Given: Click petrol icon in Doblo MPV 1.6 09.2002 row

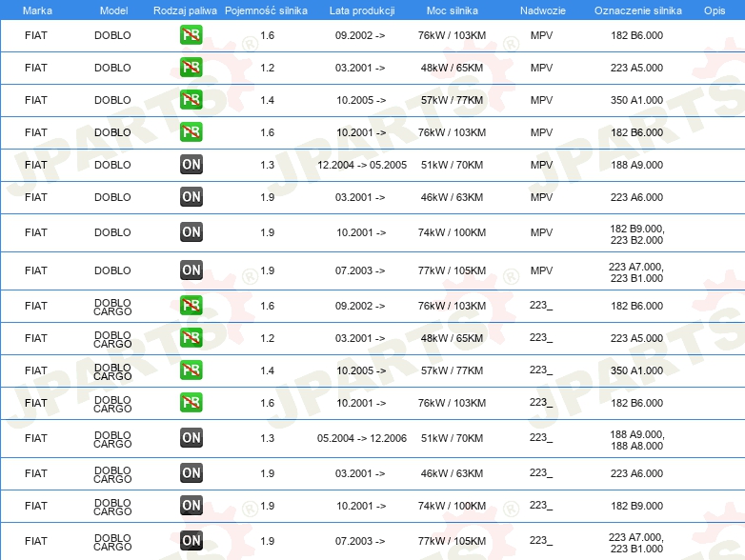Looking at the screenshot, I should (191, 35).
